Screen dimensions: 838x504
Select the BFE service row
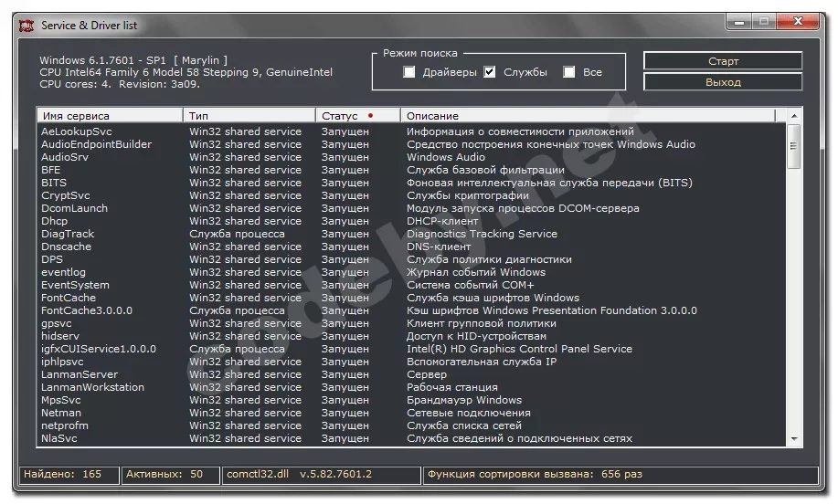point(411,170)
